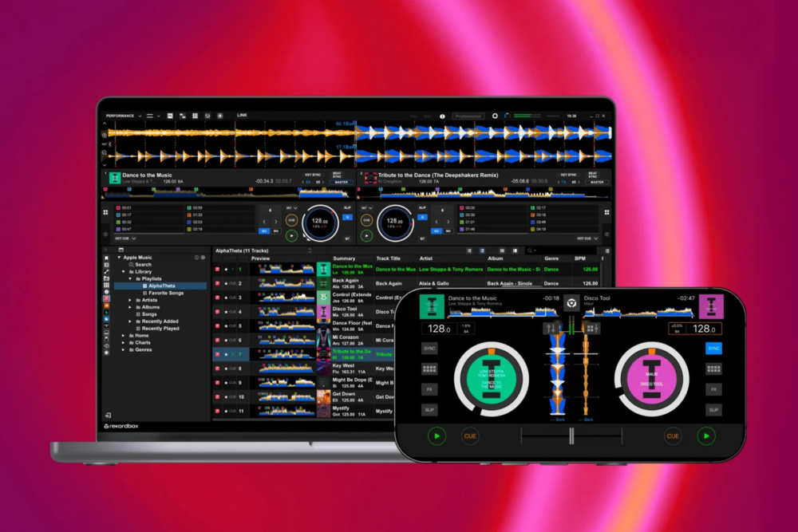Screen dimensions: 798x532
Task: Click the info icon next to Apple Music
Action: point(196,258)
